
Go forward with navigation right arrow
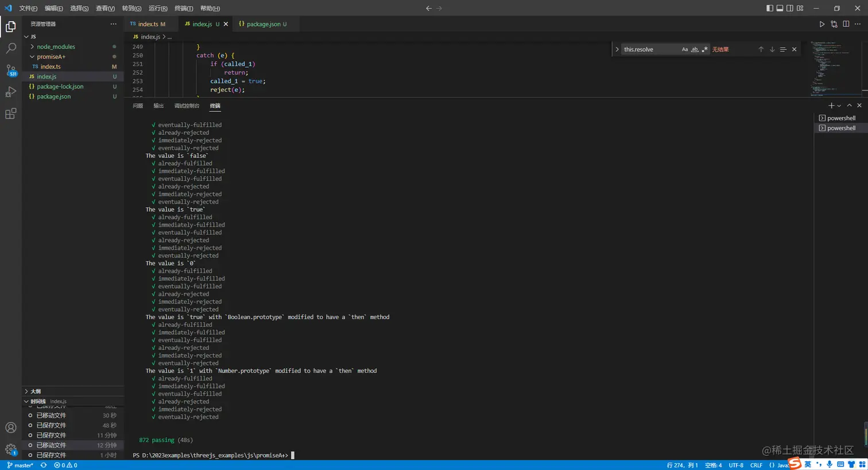pos(440,8)
